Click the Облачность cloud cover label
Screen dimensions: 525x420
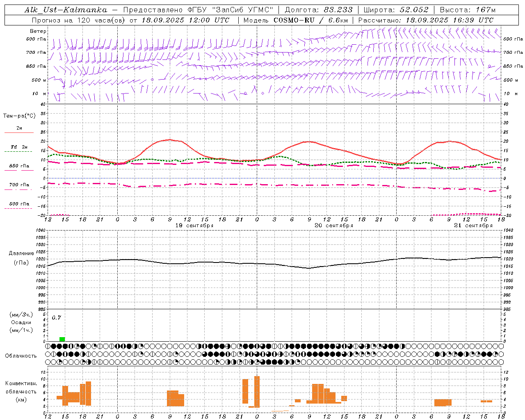[x=21, y=356]
